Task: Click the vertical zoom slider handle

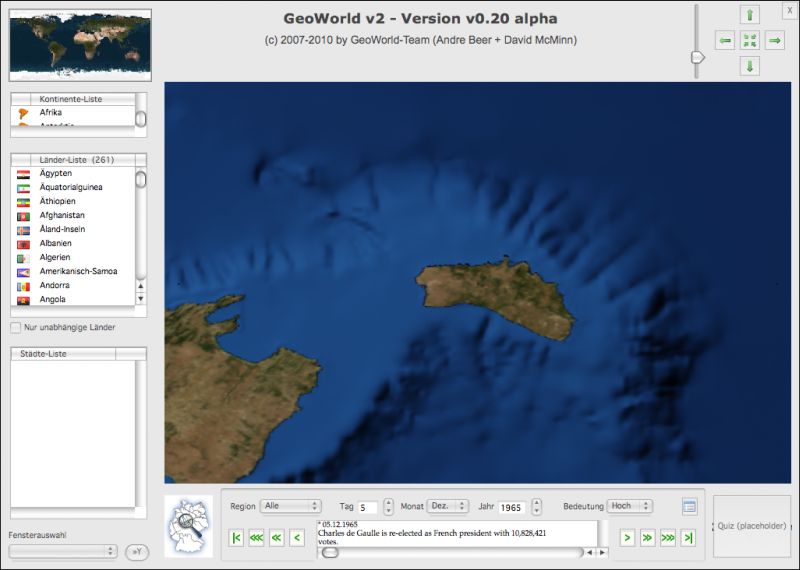Action: [x=697, y=57]
